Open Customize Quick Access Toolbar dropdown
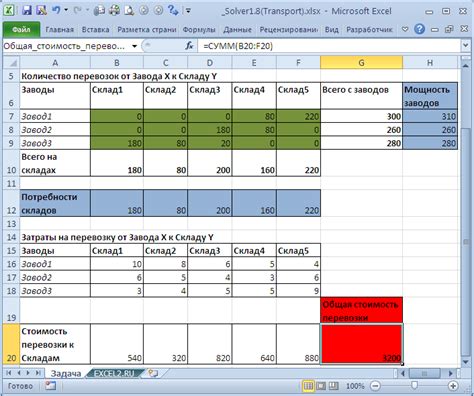This screenshot has height=396, width=474. [188, 11]
